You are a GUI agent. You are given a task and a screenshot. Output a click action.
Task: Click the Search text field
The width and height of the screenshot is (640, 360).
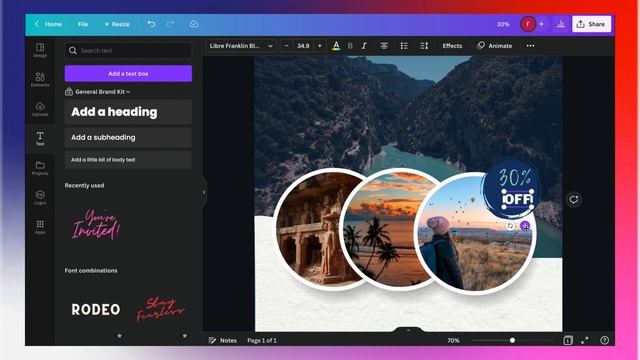(128, 51)
